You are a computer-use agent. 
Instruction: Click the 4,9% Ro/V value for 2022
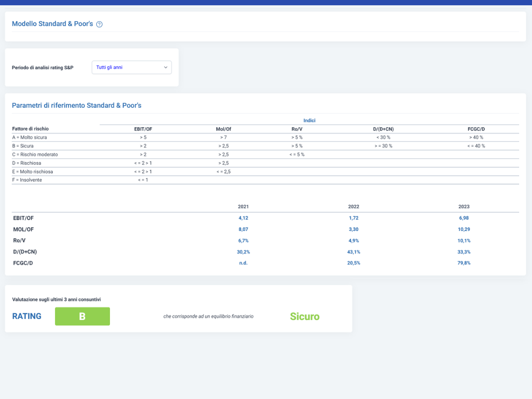354,241
